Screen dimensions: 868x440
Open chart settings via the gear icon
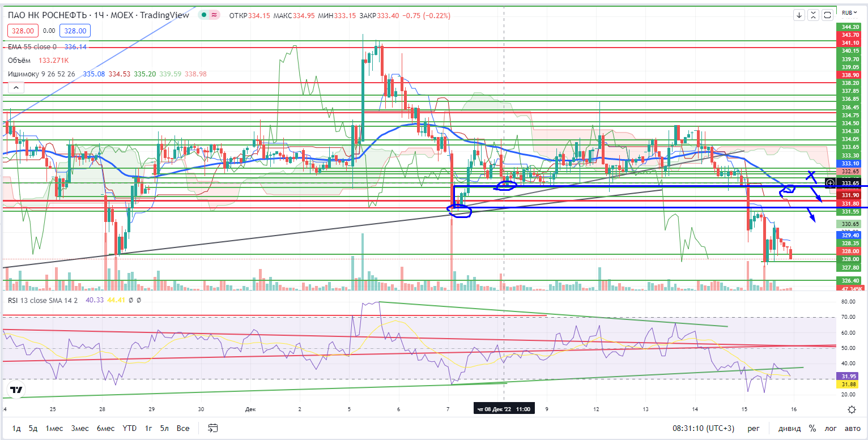coord(852,409)
